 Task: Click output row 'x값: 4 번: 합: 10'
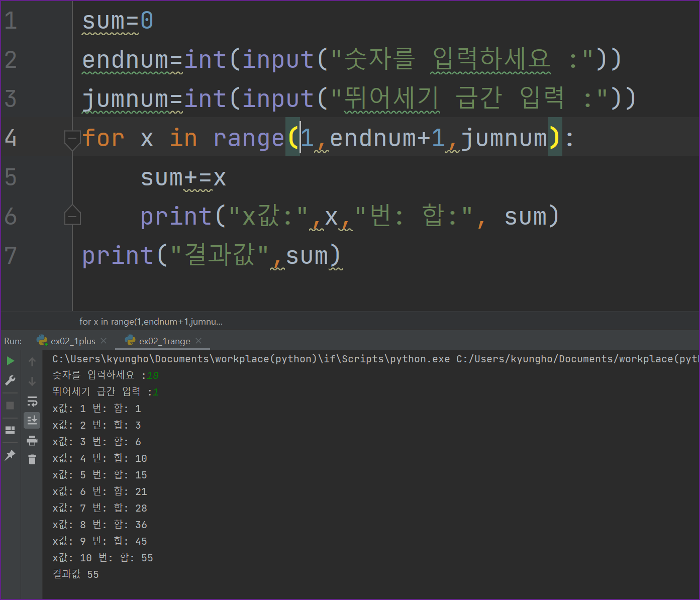pos(99,458)
